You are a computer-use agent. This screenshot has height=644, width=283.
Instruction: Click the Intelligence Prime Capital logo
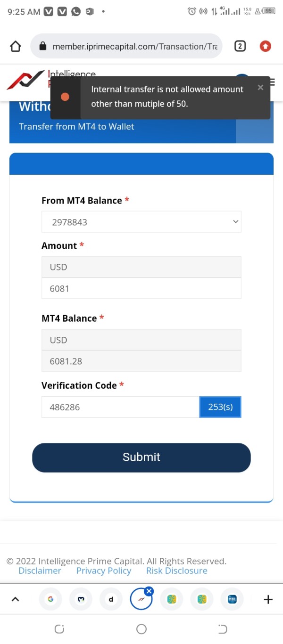click(x=26, y=81)
